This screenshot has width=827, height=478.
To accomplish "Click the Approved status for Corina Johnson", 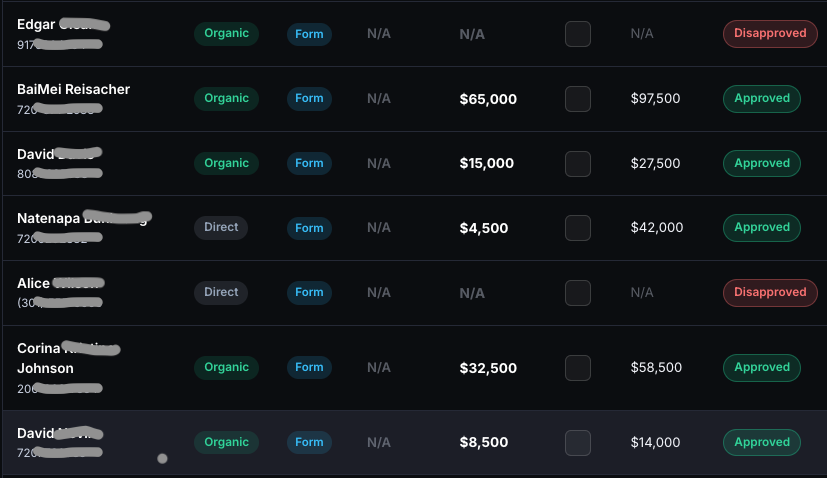I will click(x=762, y=367).
